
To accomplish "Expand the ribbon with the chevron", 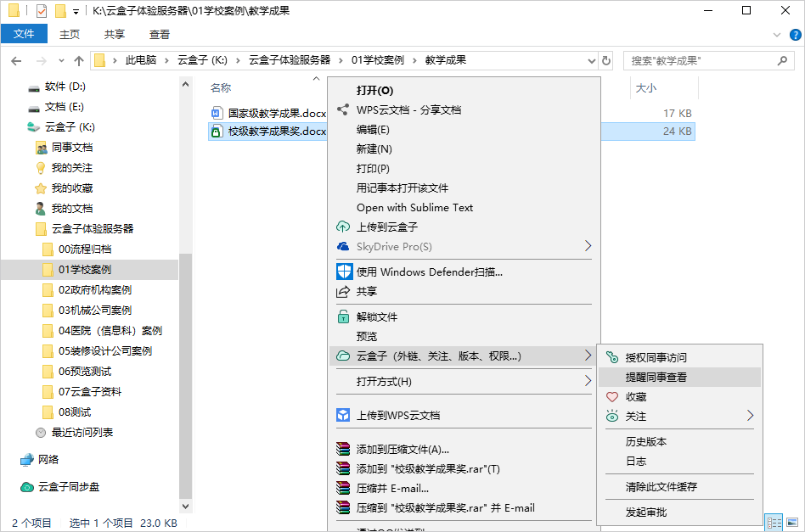I will coord(777,35).
